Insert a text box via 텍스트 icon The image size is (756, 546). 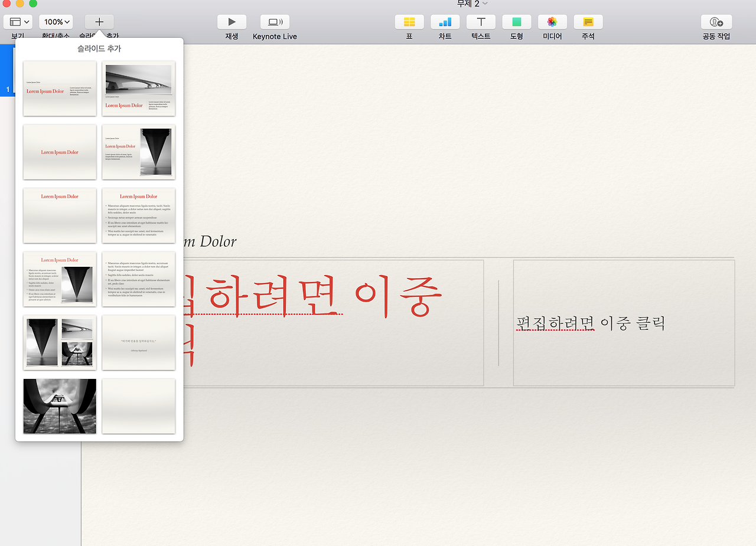[480, 22]
